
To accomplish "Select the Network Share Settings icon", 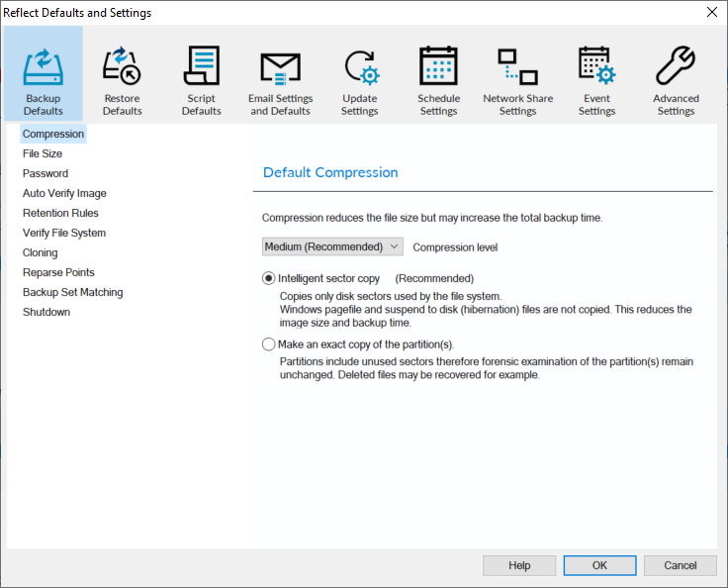I will point(517,67).
